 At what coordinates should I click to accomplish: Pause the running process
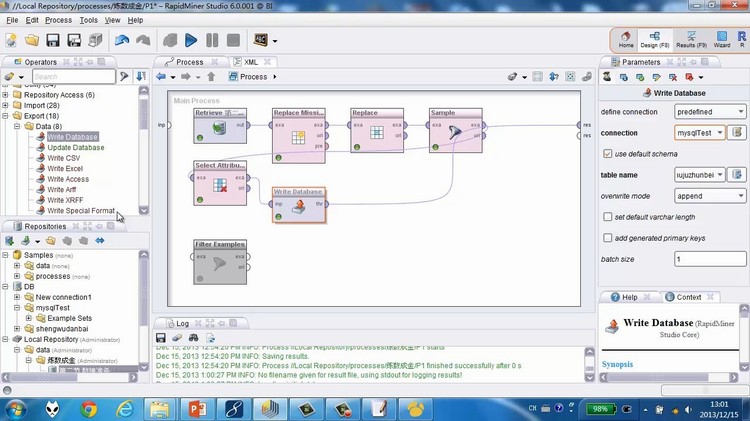coord(212,40)
